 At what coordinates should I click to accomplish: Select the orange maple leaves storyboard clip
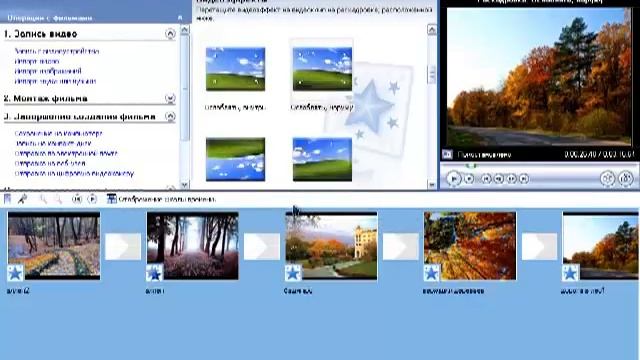(470, 245)
